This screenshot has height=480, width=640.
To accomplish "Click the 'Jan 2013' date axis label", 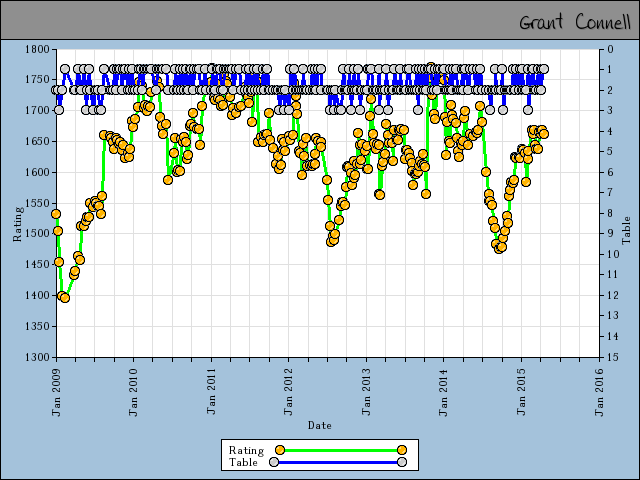I will (x=366, y=392).
